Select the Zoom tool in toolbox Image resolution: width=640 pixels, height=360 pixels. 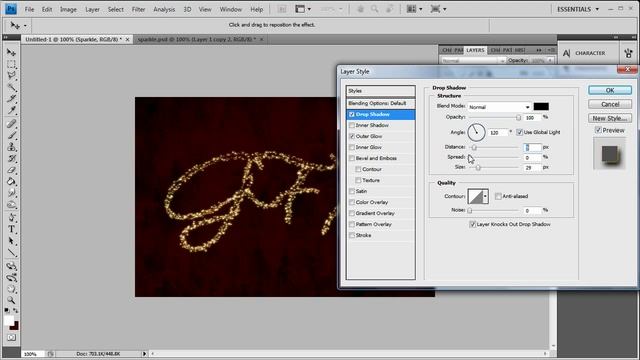tap(11, 300)
